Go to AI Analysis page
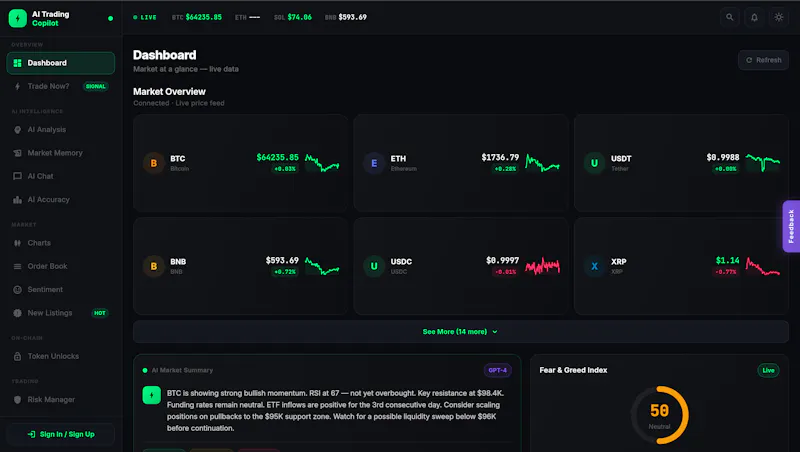 pyautogui.click(x=61, y=130)
